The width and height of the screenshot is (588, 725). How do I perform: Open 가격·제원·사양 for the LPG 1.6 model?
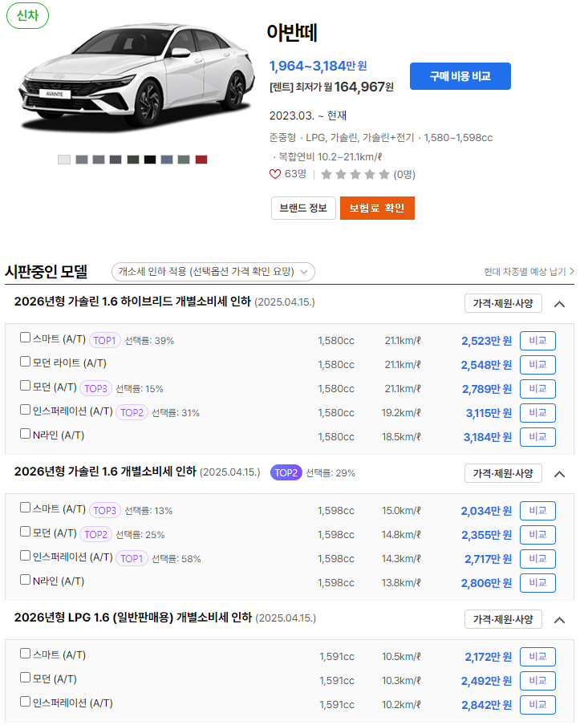[503, 619]
